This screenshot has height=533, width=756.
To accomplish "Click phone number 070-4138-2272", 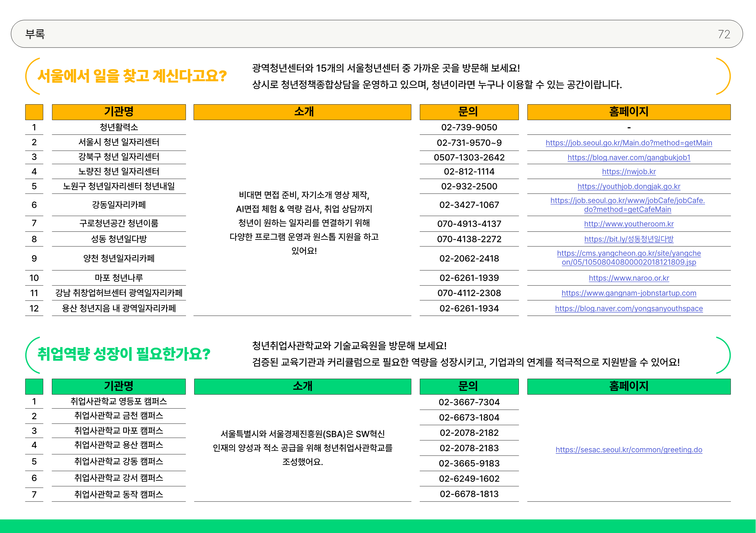I will coord(469,239).
